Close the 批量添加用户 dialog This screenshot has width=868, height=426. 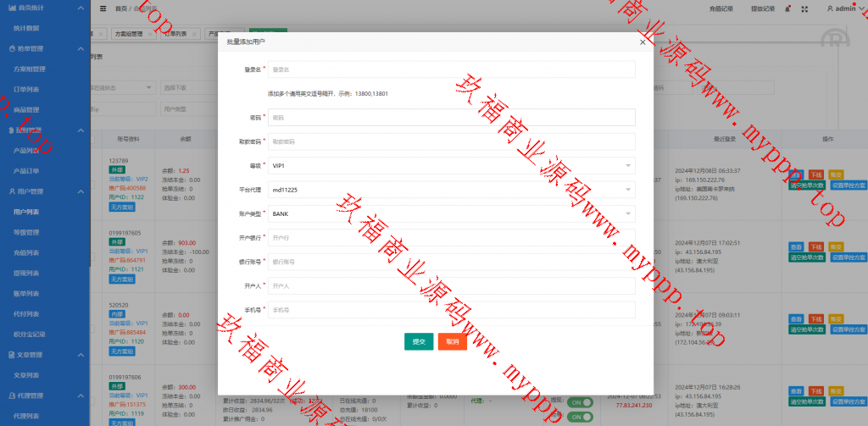(643, 41)
